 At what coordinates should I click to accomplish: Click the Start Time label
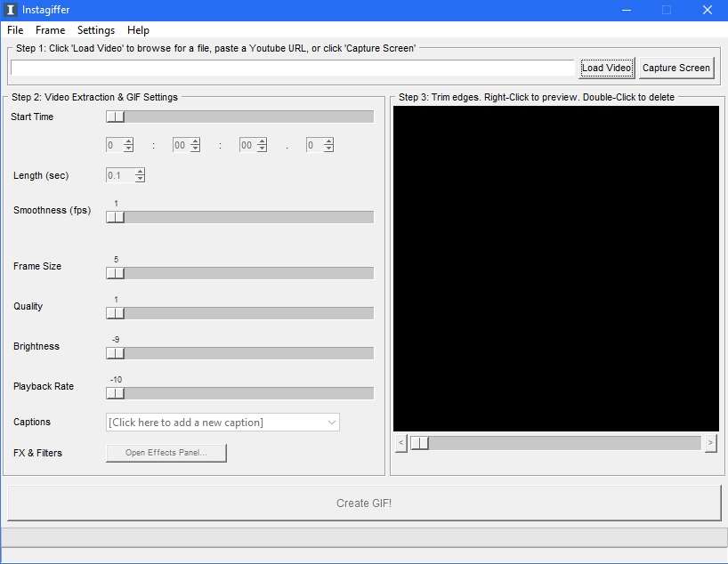click(32, 117)
